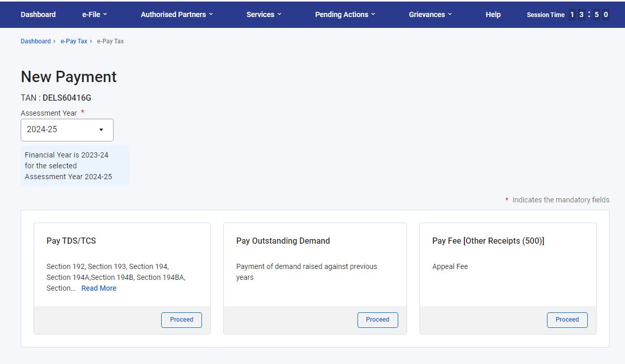
Task: Open the Dashboard item in top navigation bar
Action: (x=38, y=14)
